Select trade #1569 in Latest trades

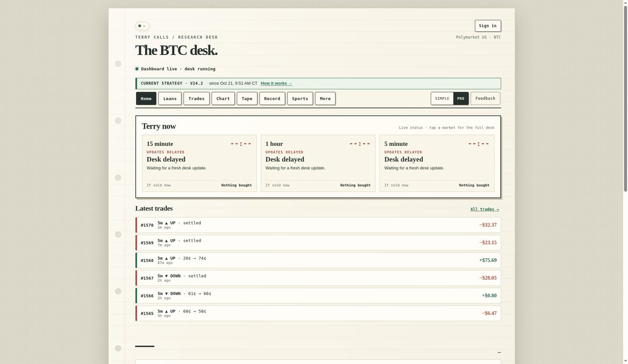(x=318, y=243)
